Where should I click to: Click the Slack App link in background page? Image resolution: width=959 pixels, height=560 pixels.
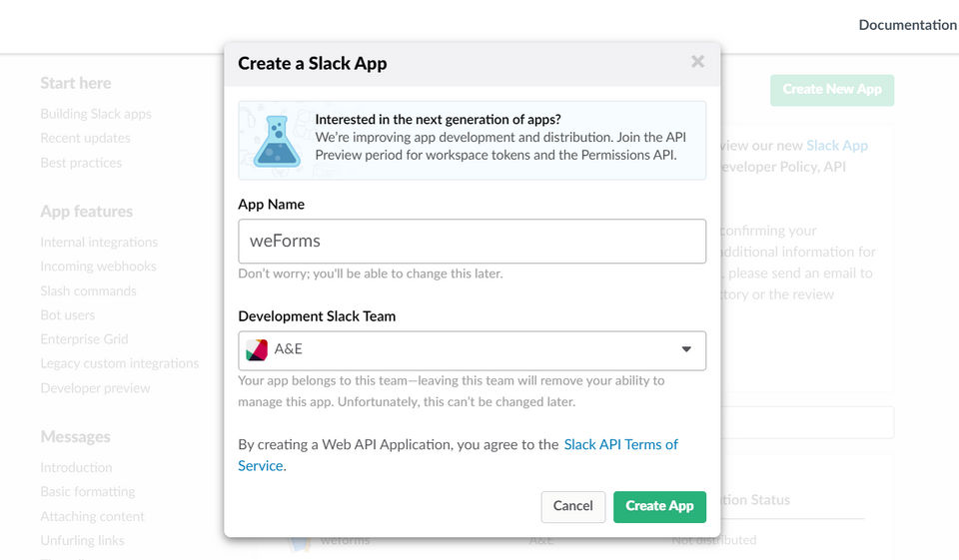point(837,146)
